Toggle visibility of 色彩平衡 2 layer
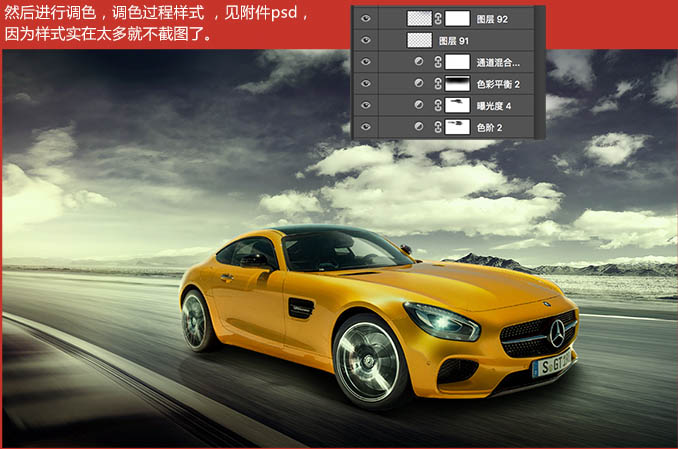 tap(366, 83)
